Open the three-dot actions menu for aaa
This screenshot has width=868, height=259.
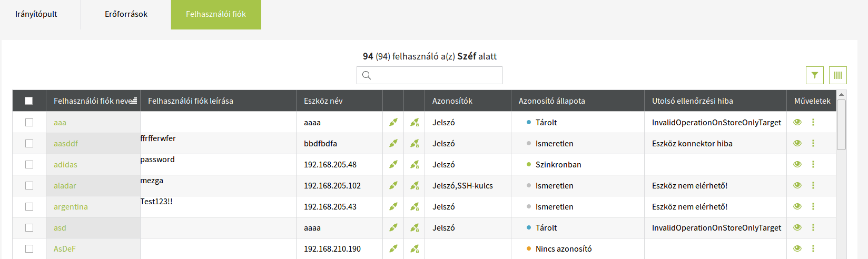pyautogui.click(x=813, y=122)
